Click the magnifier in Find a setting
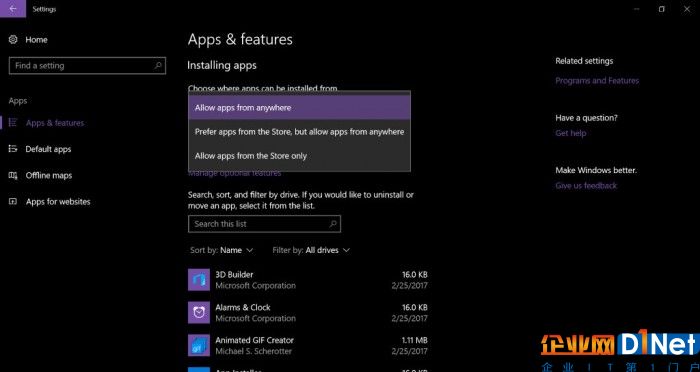 (x=158, y=66)
